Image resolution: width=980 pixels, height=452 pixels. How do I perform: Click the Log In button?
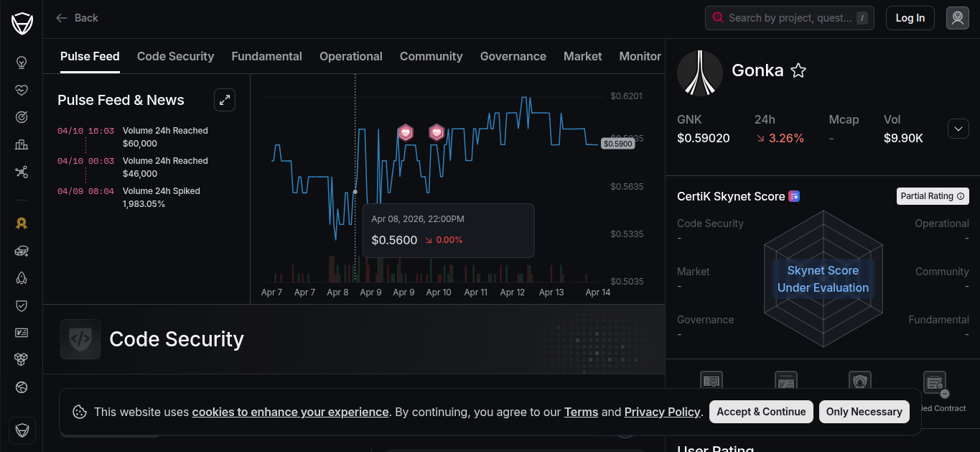tap(910, 18)
